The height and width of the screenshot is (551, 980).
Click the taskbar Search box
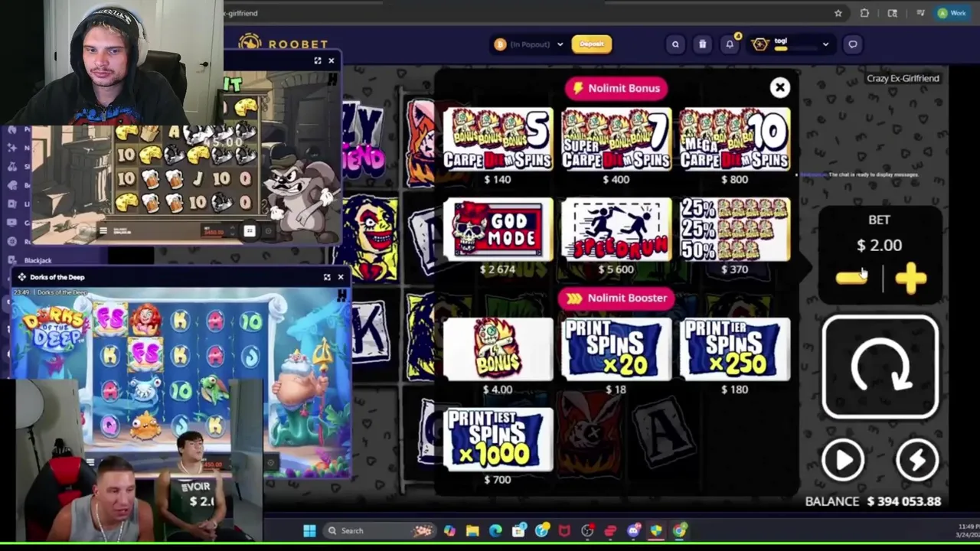380,530
